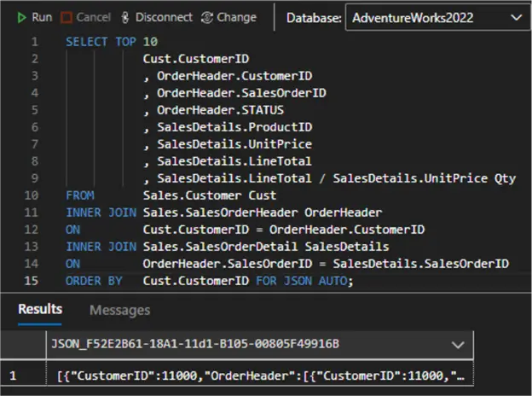Image resolution: width=532 pixels, height=396 pixels.
Task: Click the Disconnect plug icon
Action: click(x=124, y=17)
